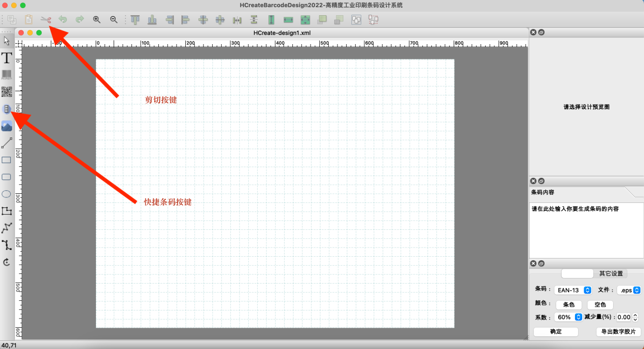Open the 条色 bar color picker

pos(569,305)
